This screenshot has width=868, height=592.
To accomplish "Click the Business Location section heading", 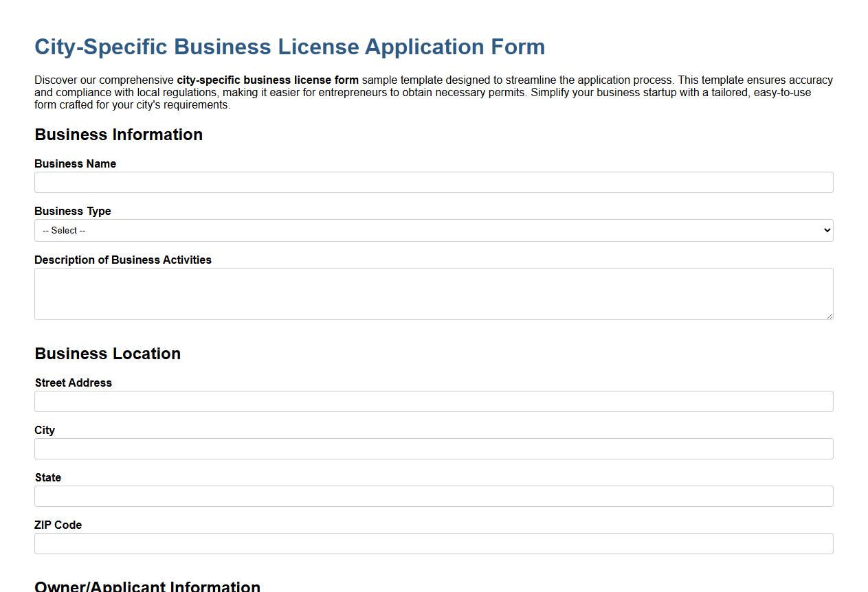I will point(107,354).
